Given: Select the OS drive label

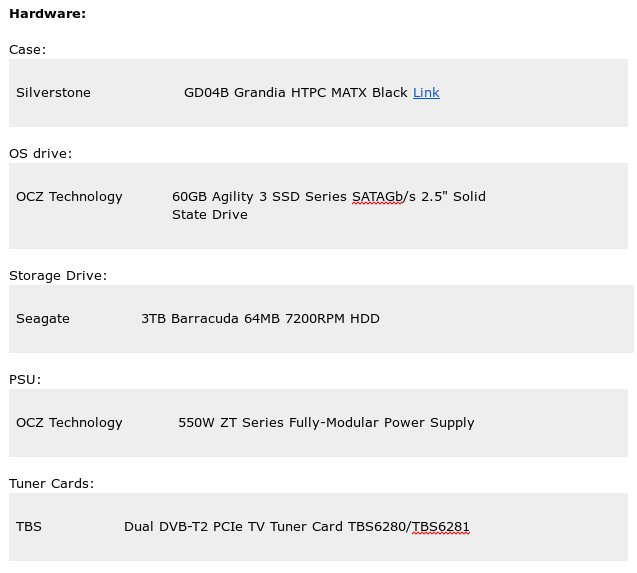Looking at the screenshot, I should click(41, 154).
